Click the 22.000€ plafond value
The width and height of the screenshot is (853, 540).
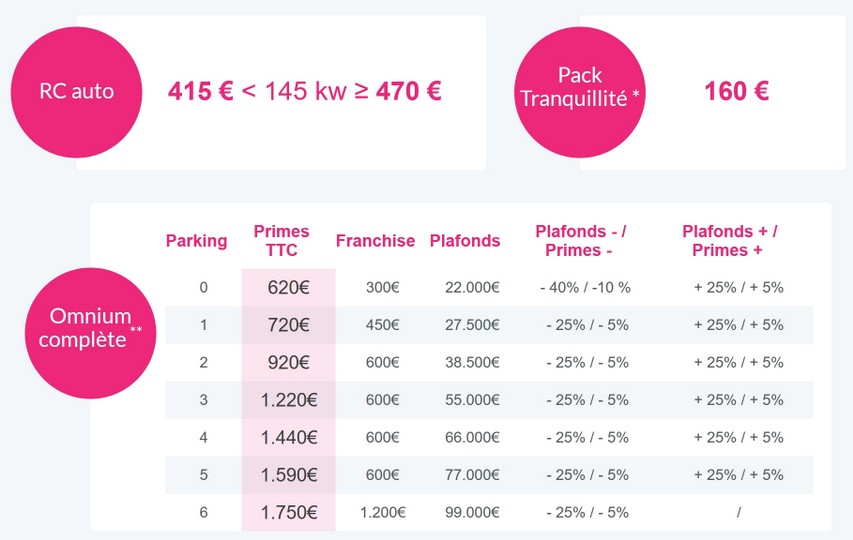tap(472, 287)
